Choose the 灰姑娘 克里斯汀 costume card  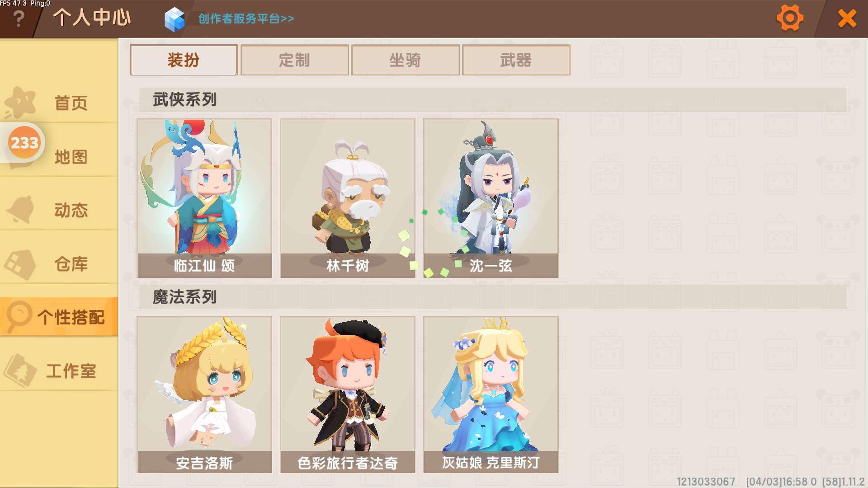point(491,394)
